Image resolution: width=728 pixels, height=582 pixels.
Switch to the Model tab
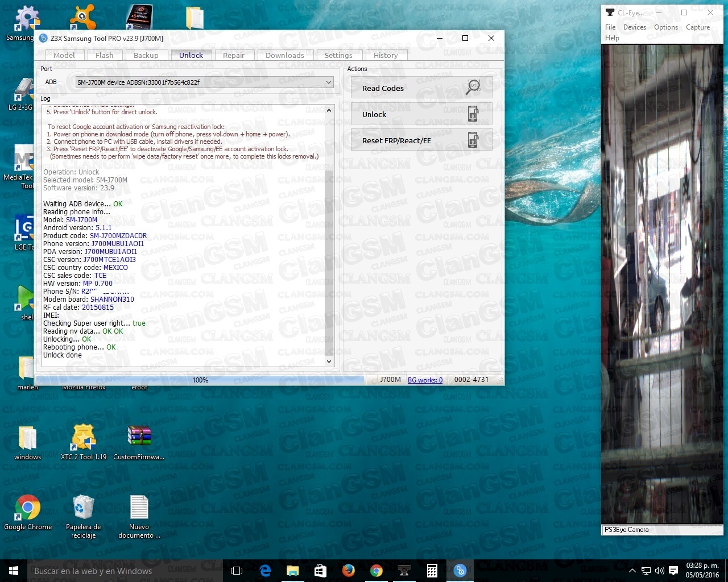(64, 55)
